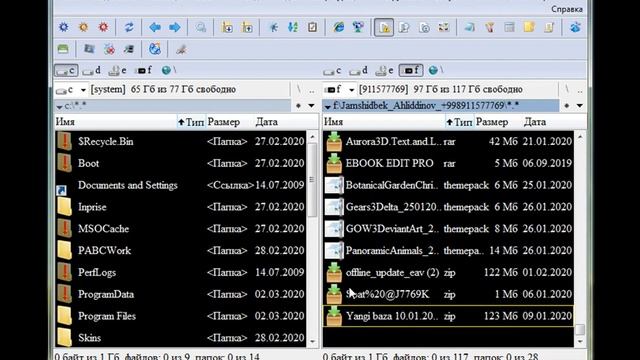Click the globe browser icon in second row
The width and height of the screenshot is (640, 360).
155,49
